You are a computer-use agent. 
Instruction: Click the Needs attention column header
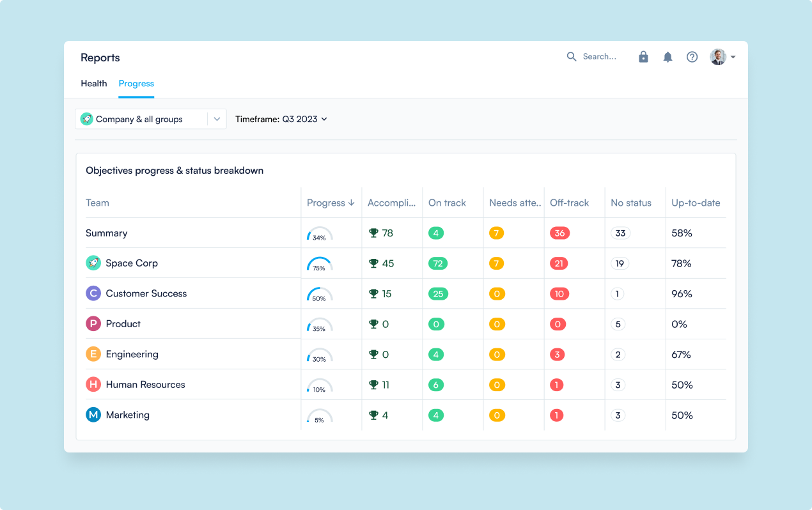(515, 203)
